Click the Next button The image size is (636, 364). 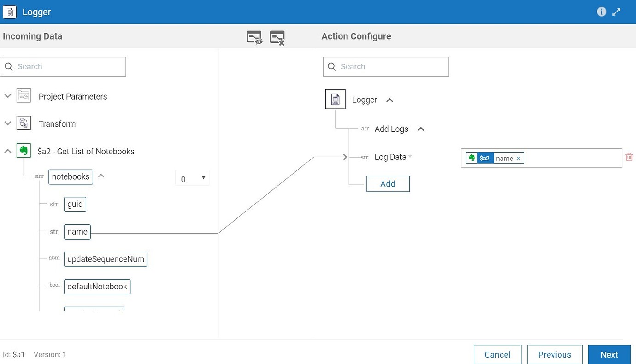pos(609,354)
